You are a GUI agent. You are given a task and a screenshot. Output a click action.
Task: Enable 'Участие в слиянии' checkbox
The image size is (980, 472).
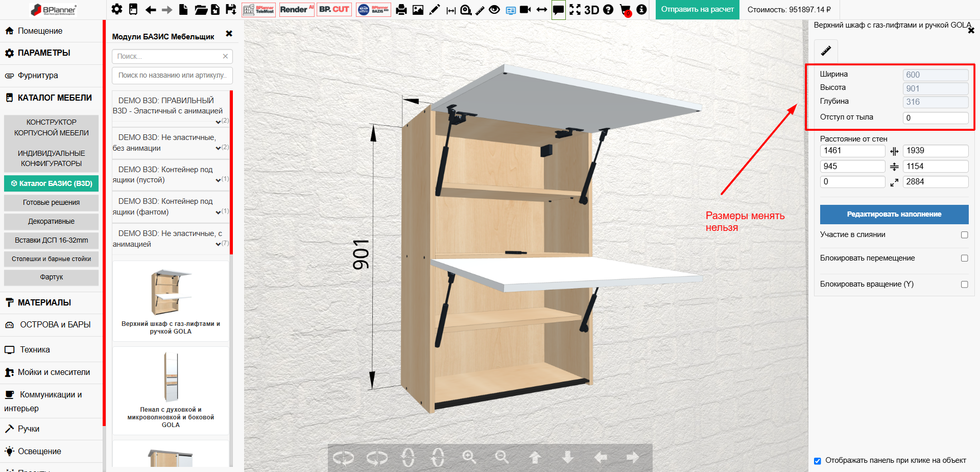(x=964, y=235)
